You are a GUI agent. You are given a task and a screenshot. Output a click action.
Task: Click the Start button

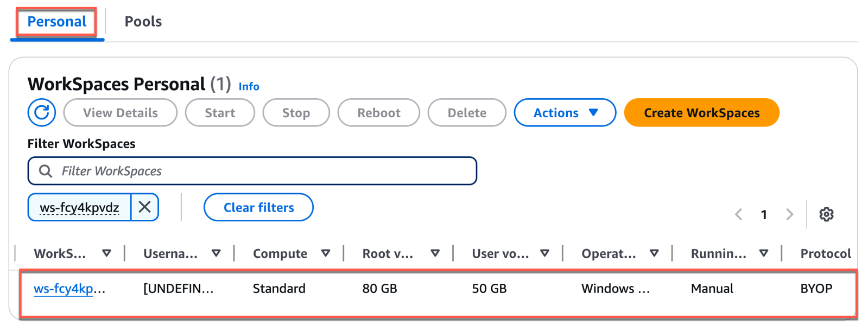pos(220,112)
